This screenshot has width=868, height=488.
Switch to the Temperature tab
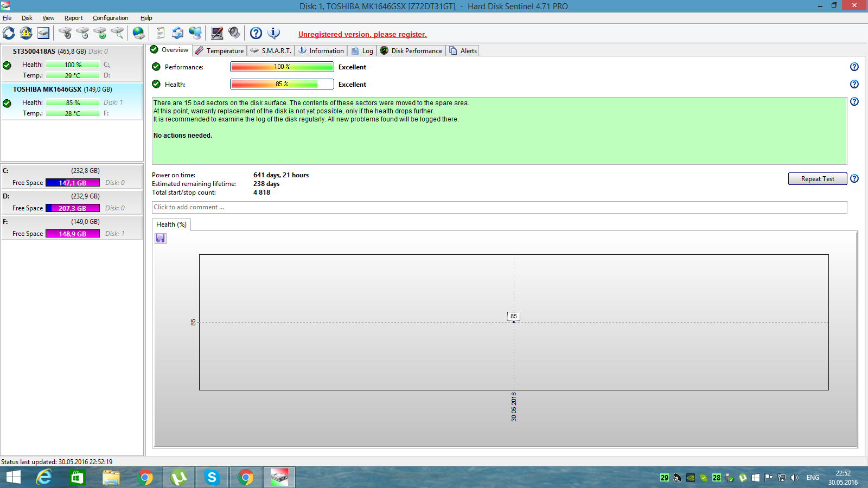click(x=220, y=50)
